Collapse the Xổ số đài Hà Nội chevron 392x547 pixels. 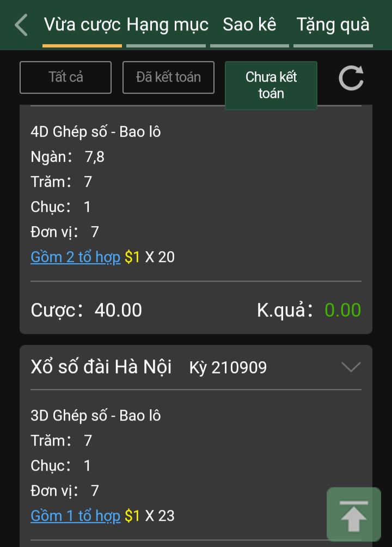(351, 367)
